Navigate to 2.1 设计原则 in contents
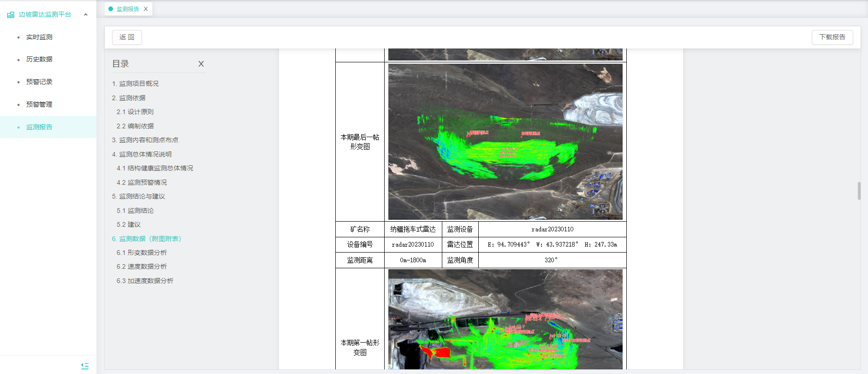The width and height of the screenshot is (868, 374). pos(135,112)
